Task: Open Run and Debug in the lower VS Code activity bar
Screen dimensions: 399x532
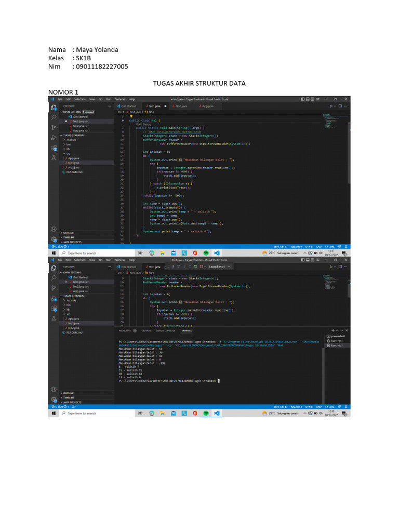Action: 54,299
